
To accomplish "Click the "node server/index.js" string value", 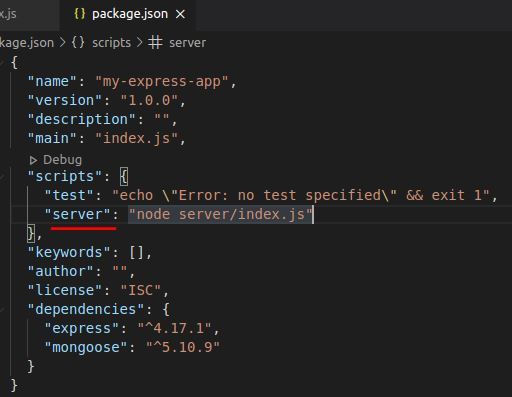I will coord(220,214).
